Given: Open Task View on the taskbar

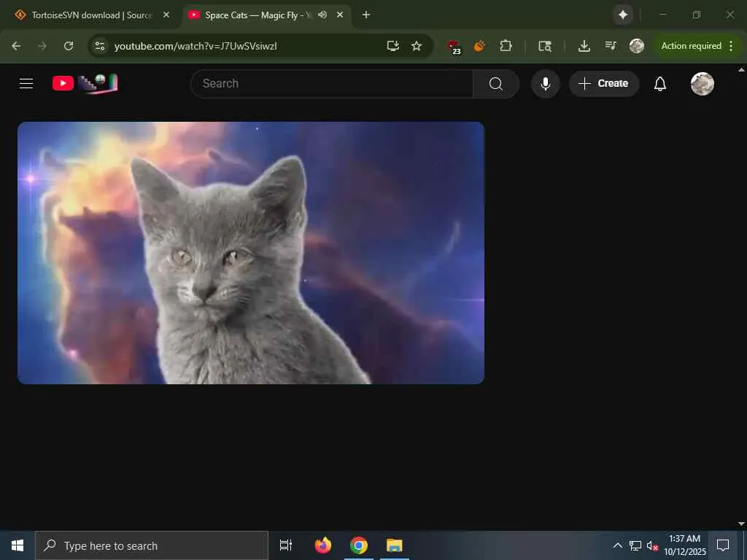Looking at the screenshot, I should [286, 545].
